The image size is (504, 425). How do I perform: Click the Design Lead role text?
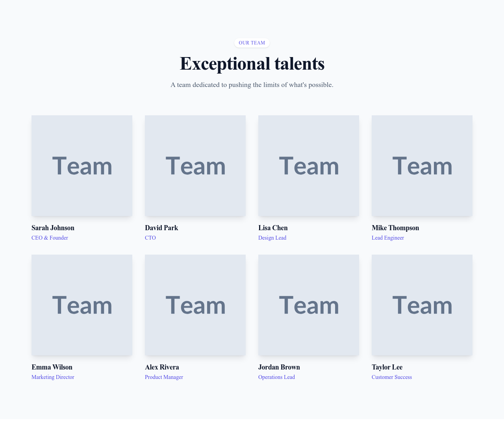272,238
